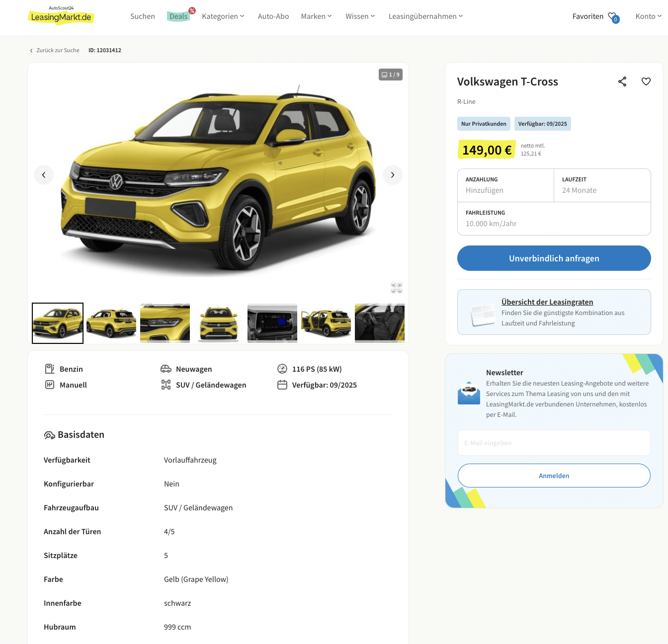Open the Laufzeit 24 Monate selector

tap(602, 185)
